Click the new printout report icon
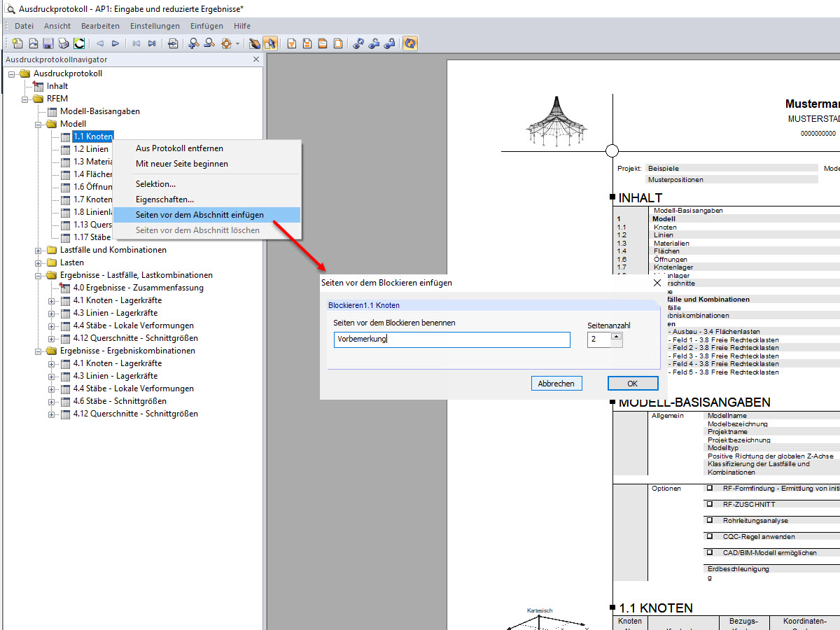840x630 pixels. pos(18,43)
